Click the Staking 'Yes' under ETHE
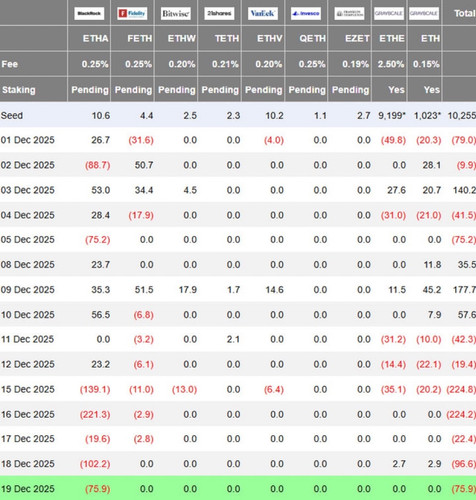476x500 pixels. pos(396,90)
